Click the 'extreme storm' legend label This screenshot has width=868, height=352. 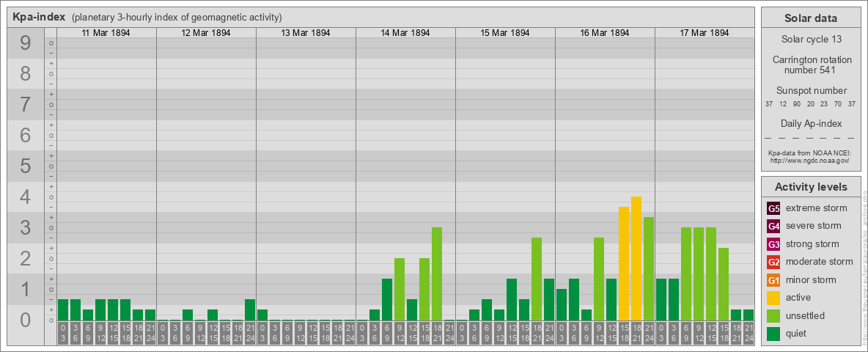tap(817, 208)
